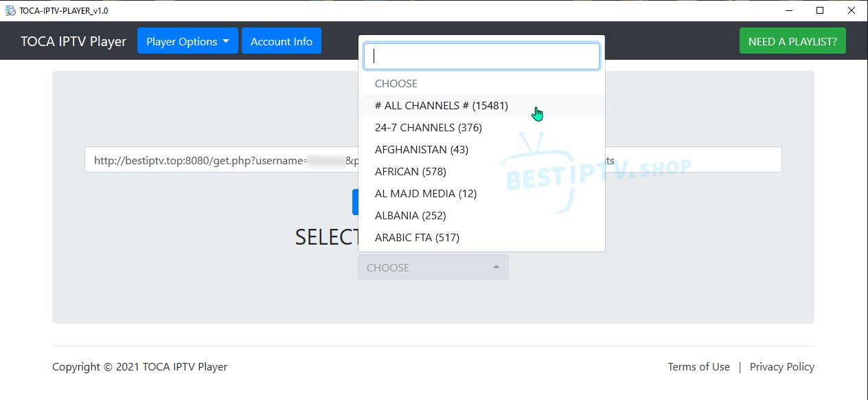Select 24-7 CHANNELS (376) category

(x=481, y=127)
